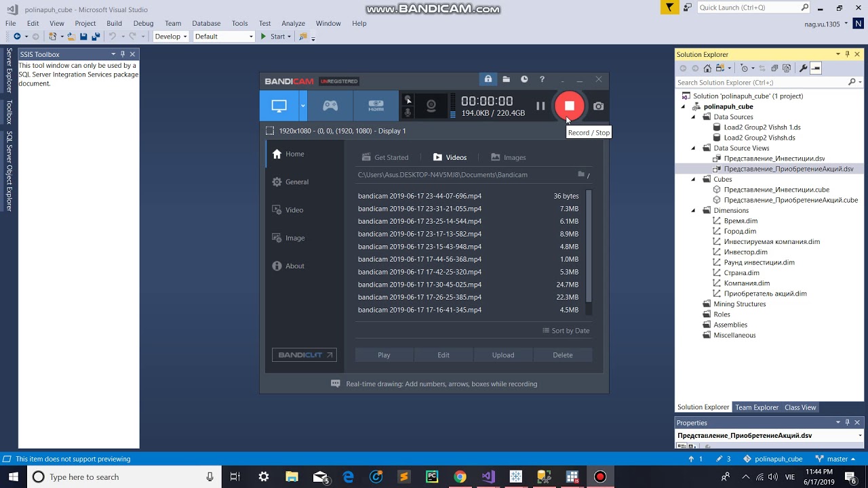This screenshot has width=868, height=488.
Task: Pause the Bandicam recording
Action: point(540,106)
